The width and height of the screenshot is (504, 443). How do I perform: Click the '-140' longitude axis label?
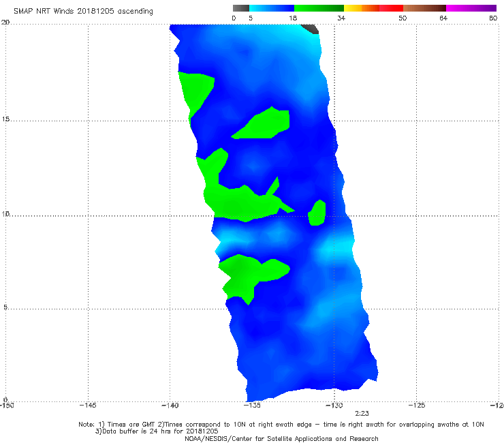170,405
